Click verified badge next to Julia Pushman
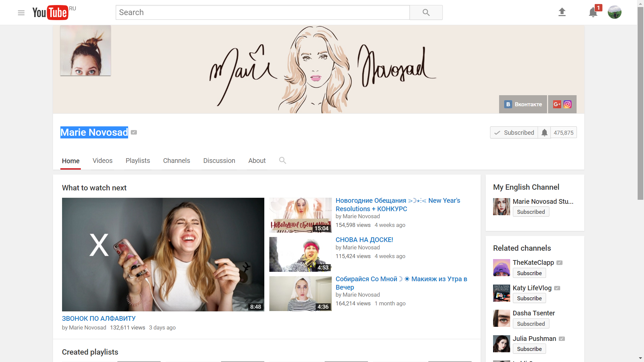Screen dimensions: 644x362 point(562,339)
